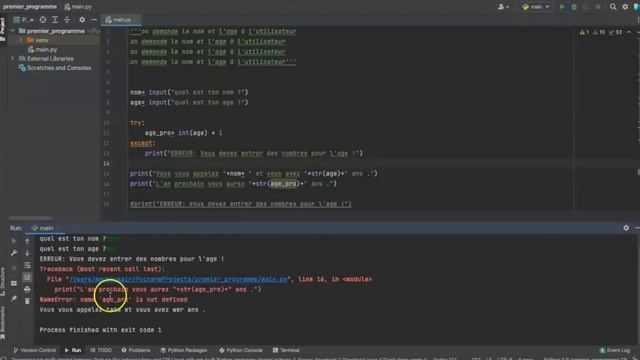This screenshot has height=360, width=640.
Task: Click commented print line 18
Action: click(240, 204)
